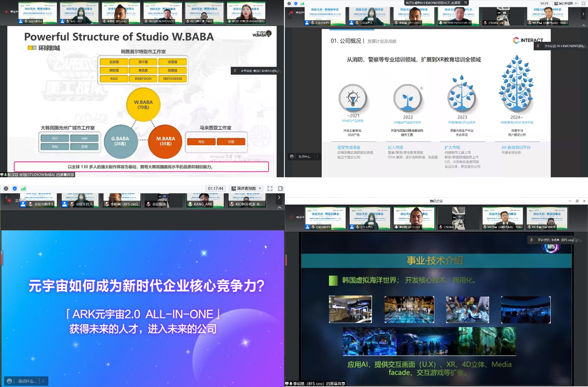Show next participants in INTERACT window strip
This screenshot has width=588, height=387.
(x=583, y=14)
